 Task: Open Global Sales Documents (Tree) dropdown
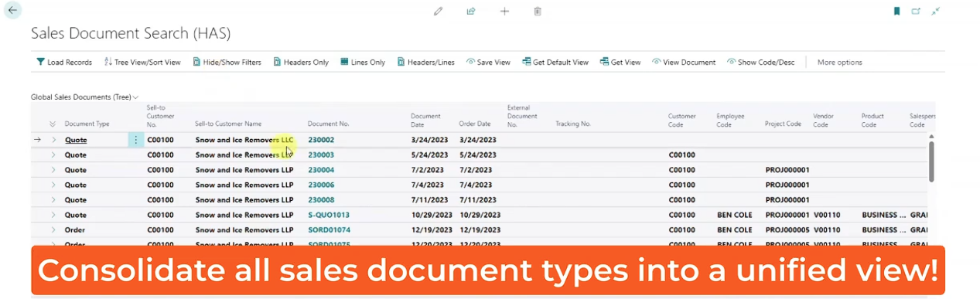pyautogui.click(x=84, y=97)
